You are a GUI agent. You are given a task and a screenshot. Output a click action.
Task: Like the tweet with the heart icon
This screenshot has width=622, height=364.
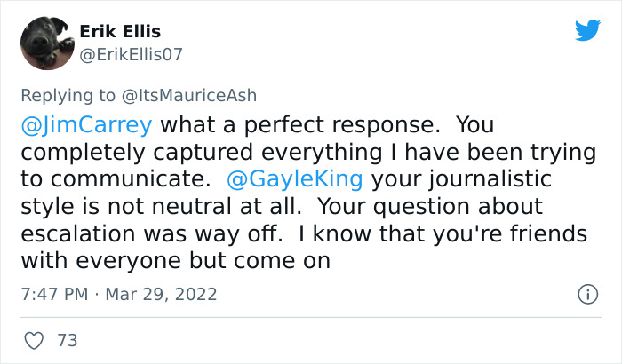[35, 341]
